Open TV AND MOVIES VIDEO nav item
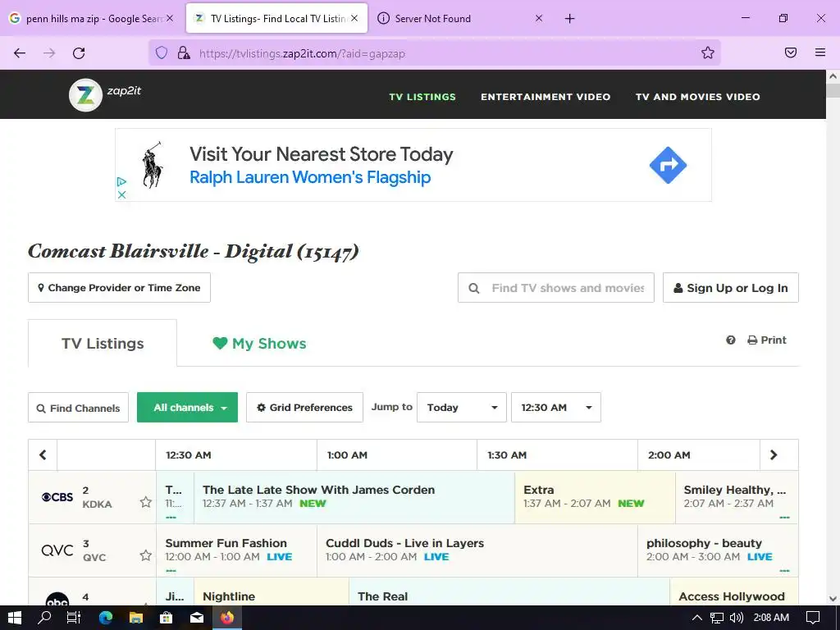840x630 pixels. 697,97
